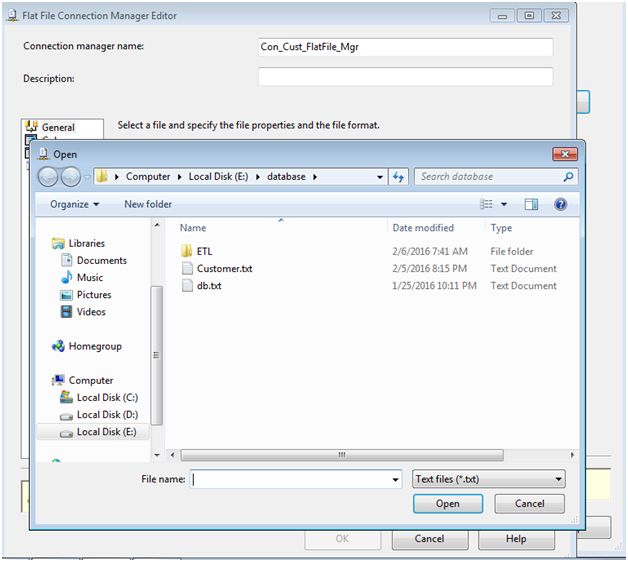Click Cancel in the Open dialog

point(529,504)
